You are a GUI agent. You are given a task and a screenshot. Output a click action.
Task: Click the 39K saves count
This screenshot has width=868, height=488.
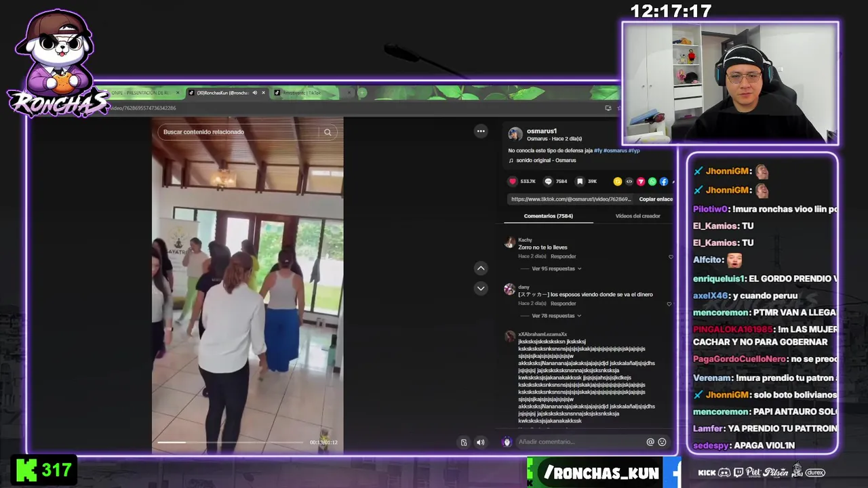[592, 182]
